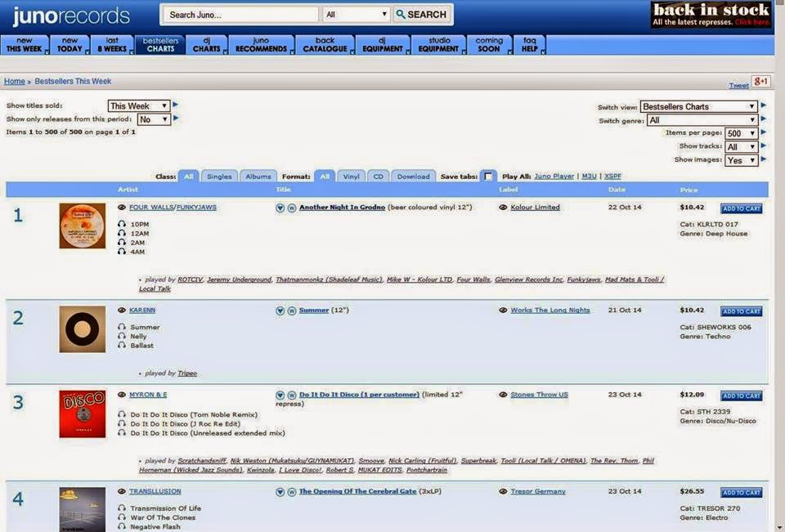Select the Download format tab
Viewport: 785px width, 532px height.
[x=413, y=177]
